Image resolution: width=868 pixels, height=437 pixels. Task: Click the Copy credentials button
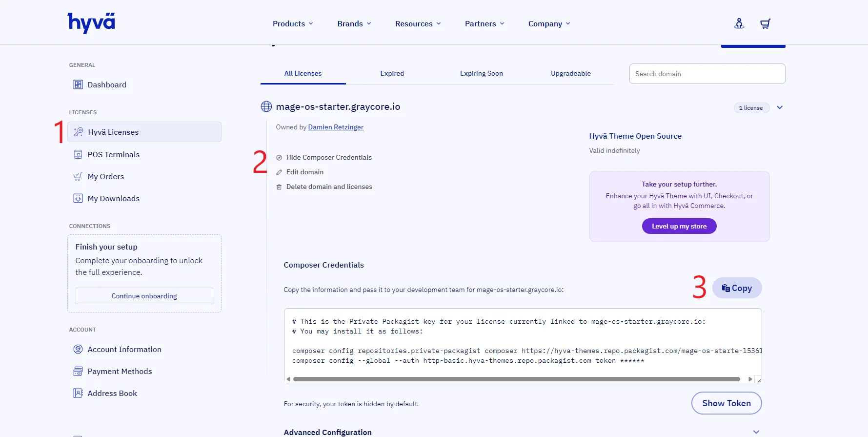coord(737,288)
